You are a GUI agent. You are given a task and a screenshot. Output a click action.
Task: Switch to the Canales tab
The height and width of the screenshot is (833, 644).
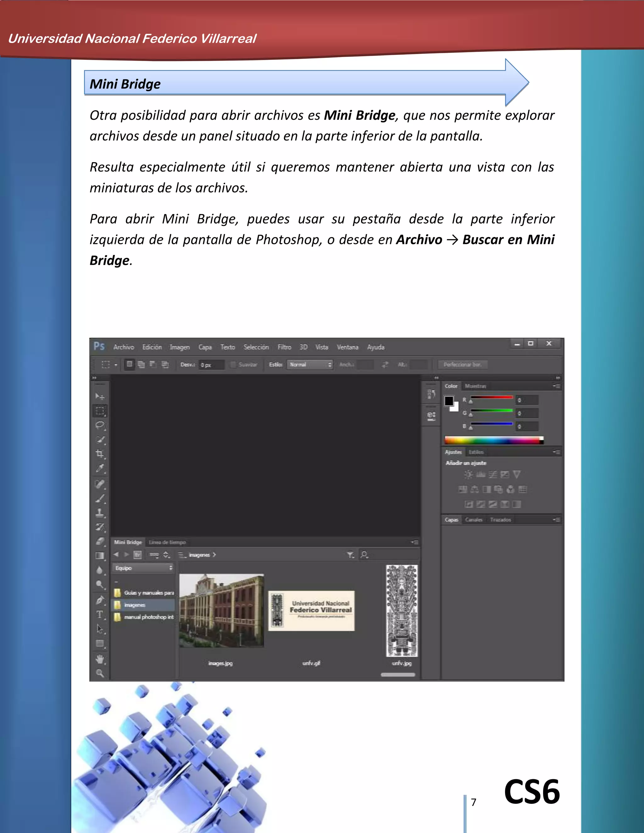[x=474, y=520]
